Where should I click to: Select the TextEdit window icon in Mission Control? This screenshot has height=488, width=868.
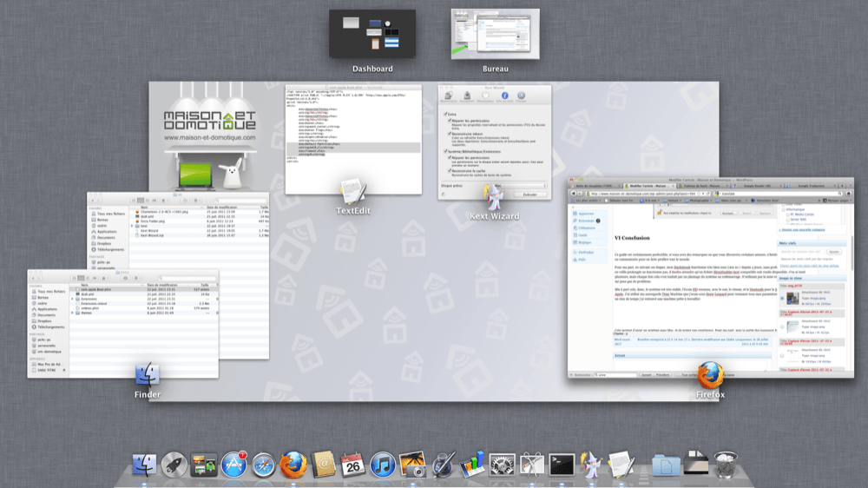352,192
